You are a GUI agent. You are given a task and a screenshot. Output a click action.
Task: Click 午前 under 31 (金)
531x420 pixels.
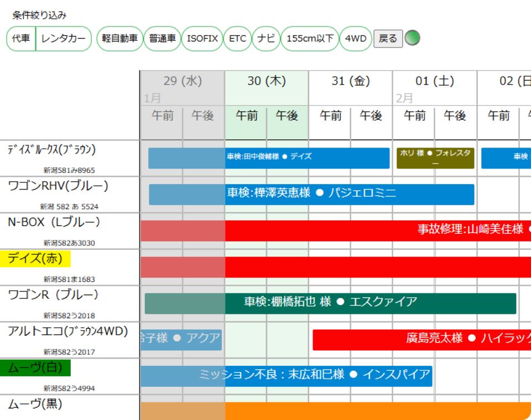coord(331,116)
